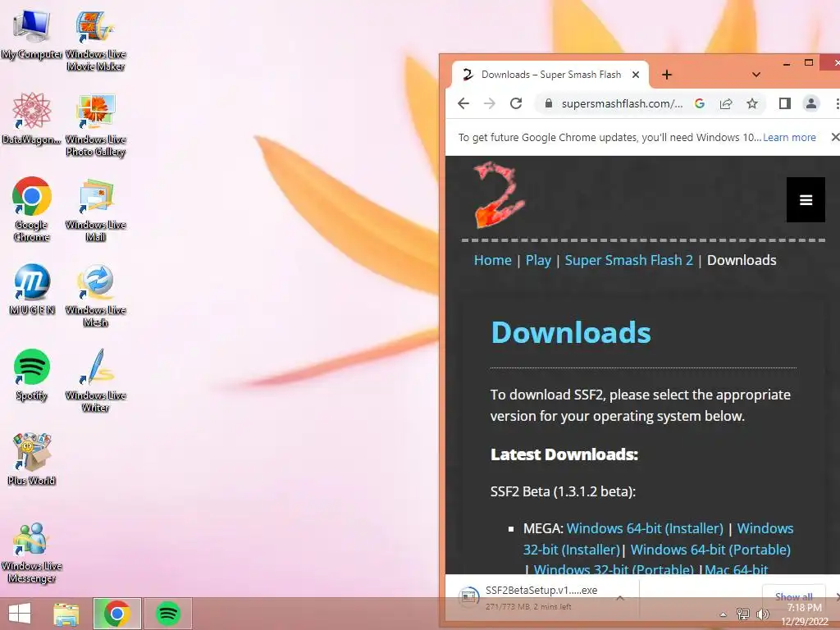
Task: Download Windows 64-bit (Installer) from MEGA
Action: point(645,528)
